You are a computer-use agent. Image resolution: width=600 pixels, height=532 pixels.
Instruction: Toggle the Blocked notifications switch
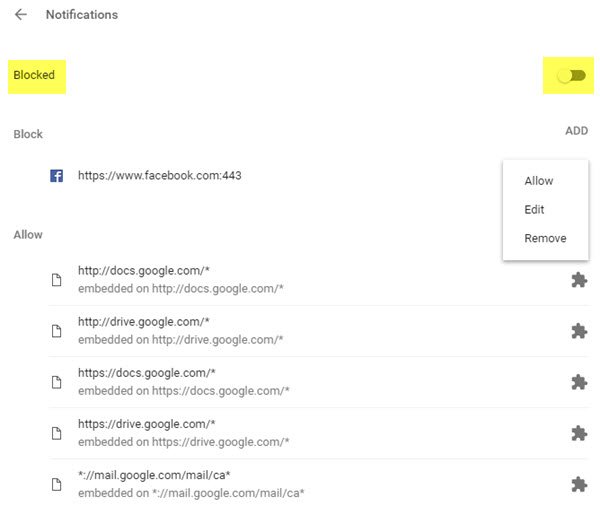click(x=570, y=76)
